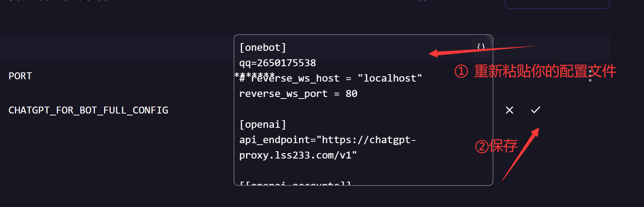The image size is (644, 207).
Task: Click the proxy.lss233.com/v1 line
Action: (x=298, y=155)
